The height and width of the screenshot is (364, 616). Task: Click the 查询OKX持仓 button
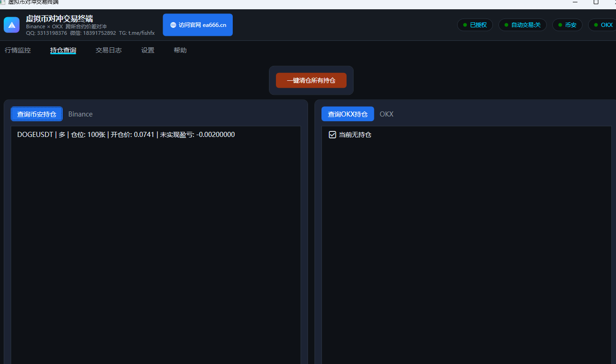(347, 114)
